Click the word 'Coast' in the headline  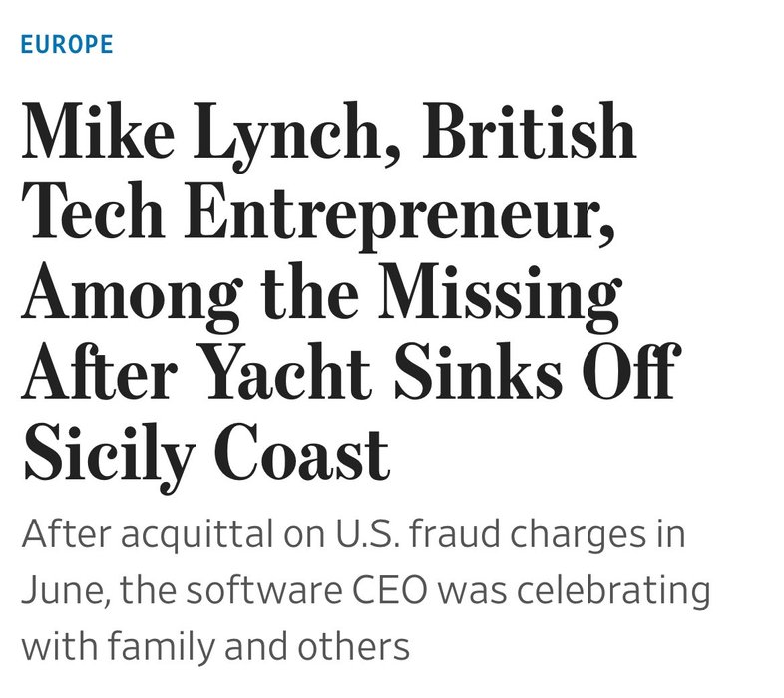pyautogui.click(x=303, y=453)
